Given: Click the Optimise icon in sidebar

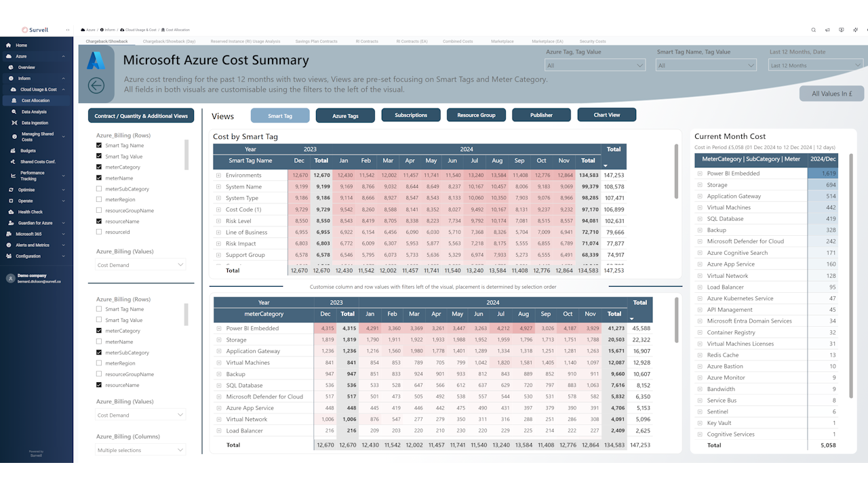Looking at the screenshot, I should pos(12,190).
